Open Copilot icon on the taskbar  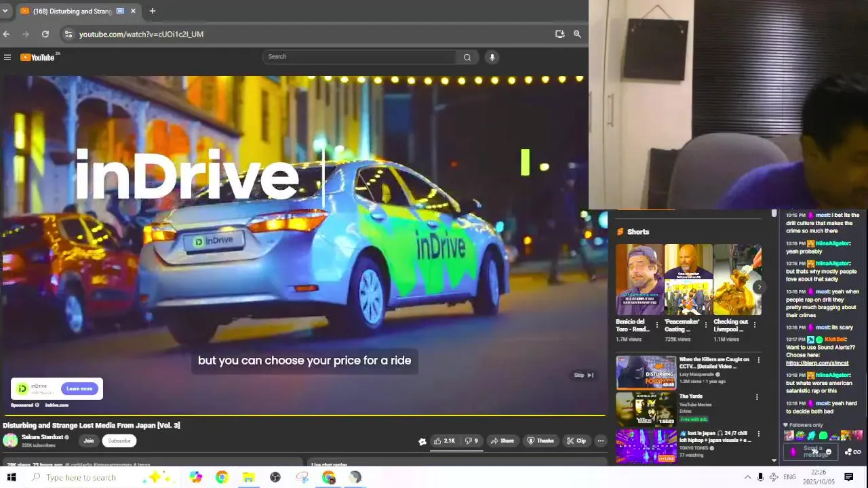tap(195, 477)
